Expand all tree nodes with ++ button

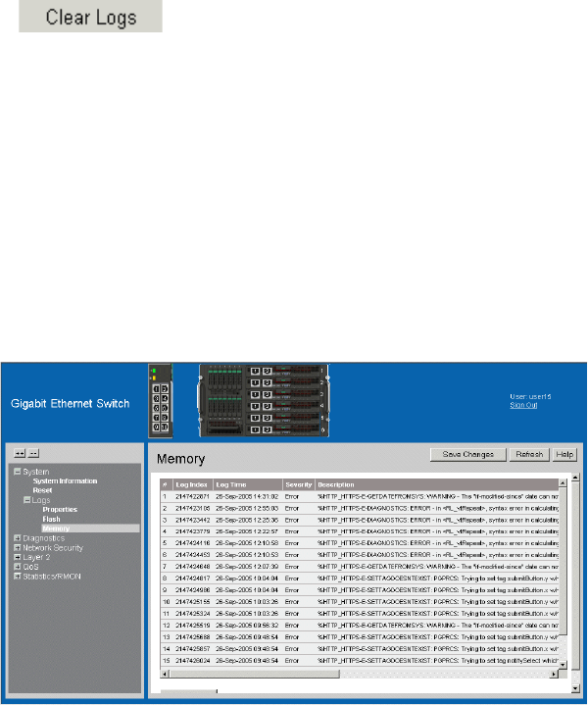coord(20,453)
